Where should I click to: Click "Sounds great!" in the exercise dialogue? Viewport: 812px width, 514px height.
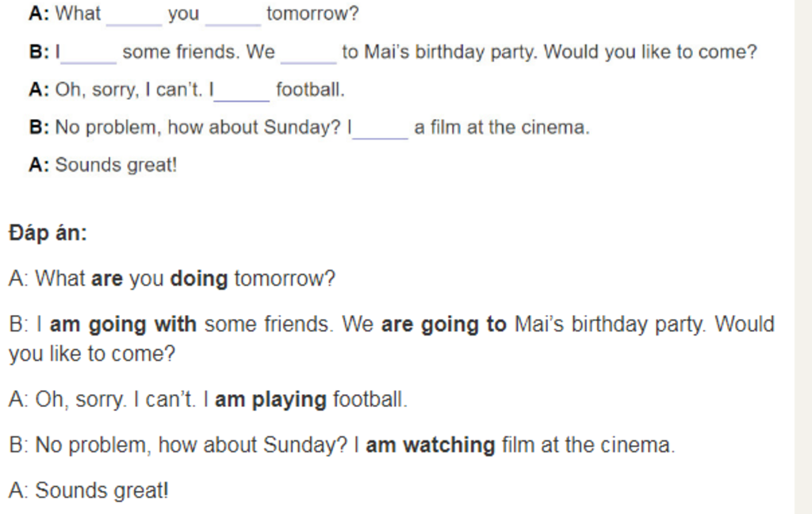tap(116, 165)
